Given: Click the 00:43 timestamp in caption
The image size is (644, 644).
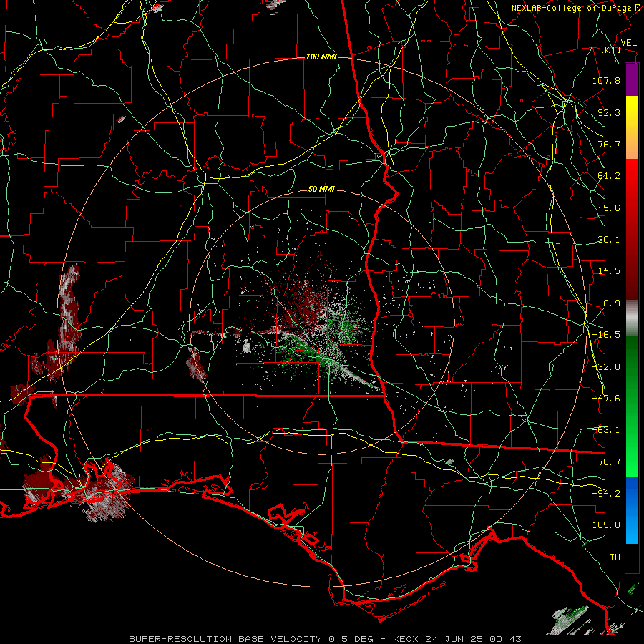Looking at the screenshot, I should pyautogui.click(x=506, y=639).
